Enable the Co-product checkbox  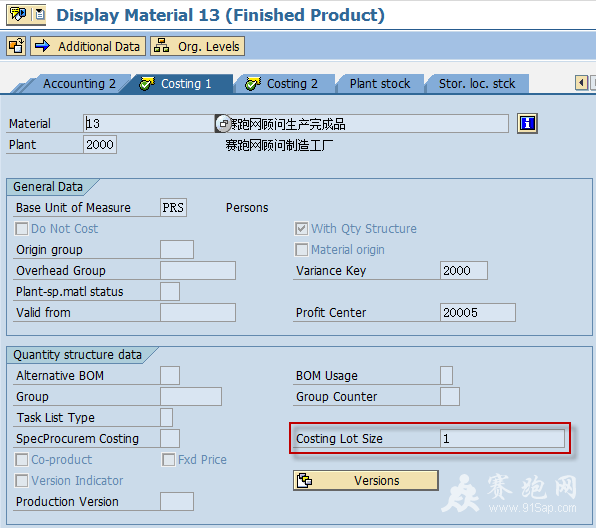point(21,460)
